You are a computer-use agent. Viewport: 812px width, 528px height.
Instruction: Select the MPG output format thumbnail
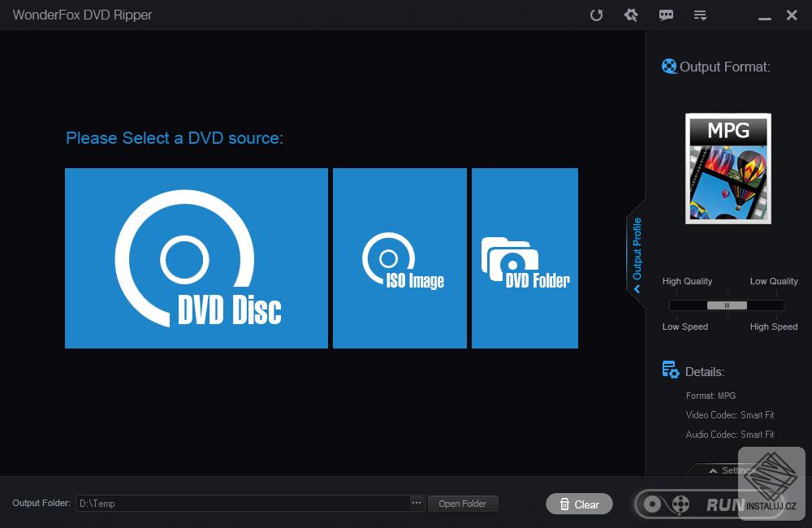tap(728, 168)
